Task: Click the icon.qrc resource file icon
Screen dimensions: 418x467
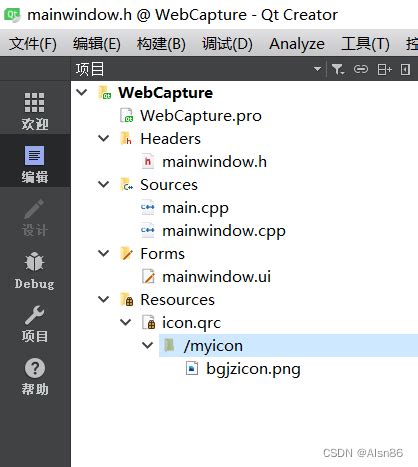Action: click(x=149, y=322)
